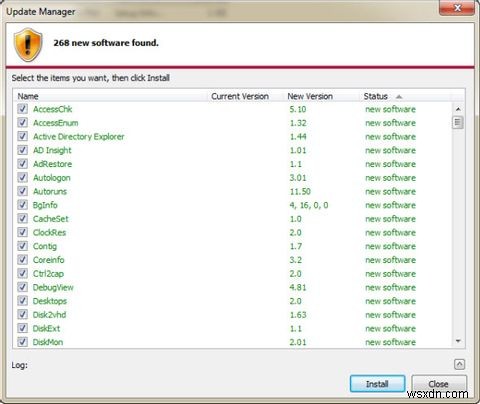This screenshot has width=480, height=404.
Task: Click new software status of DiskMon
Action: [390, 342]
